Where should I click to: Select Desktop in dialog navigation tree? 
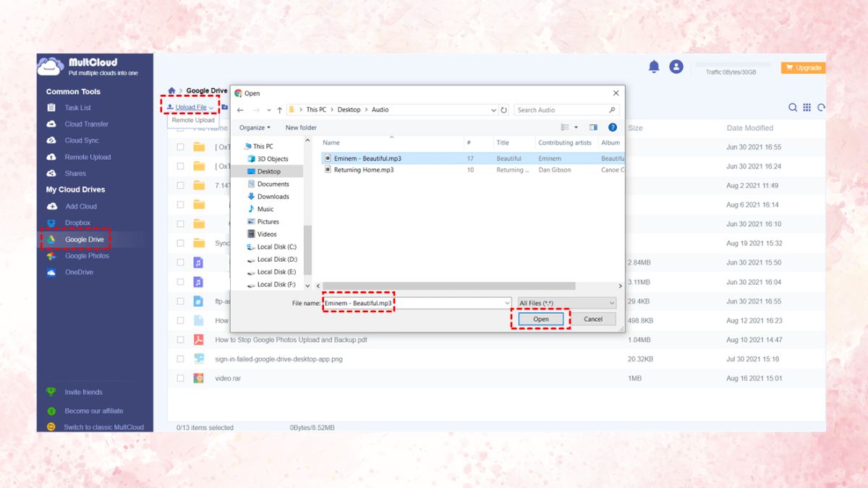coord(269,171)
